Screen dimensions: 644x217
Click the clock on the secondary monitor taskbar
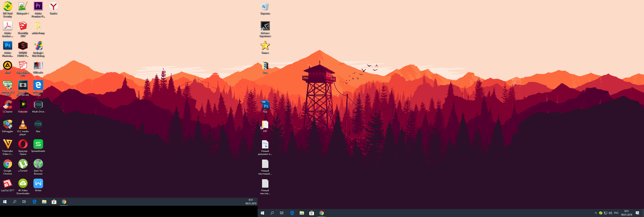tap(251, 202)
